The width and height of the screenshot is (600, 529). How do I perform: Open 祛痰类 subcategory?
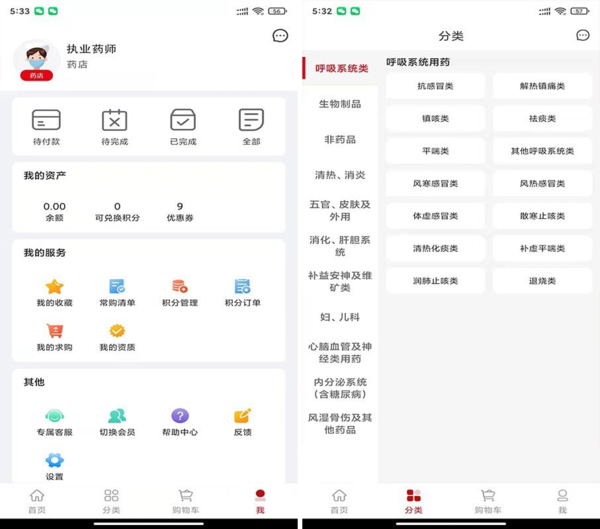[542, 119]
